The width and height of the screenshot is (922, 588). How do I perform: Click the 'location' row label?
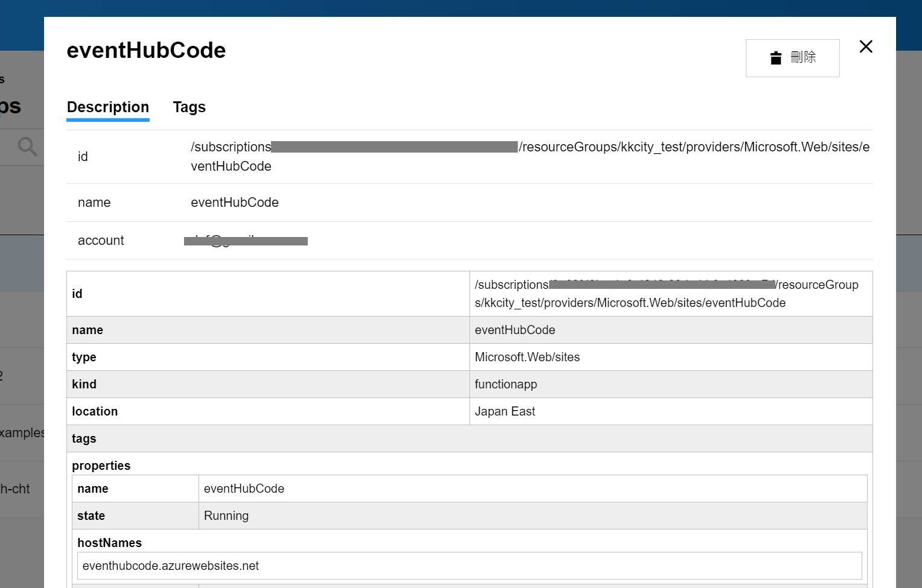coord(95,411)
